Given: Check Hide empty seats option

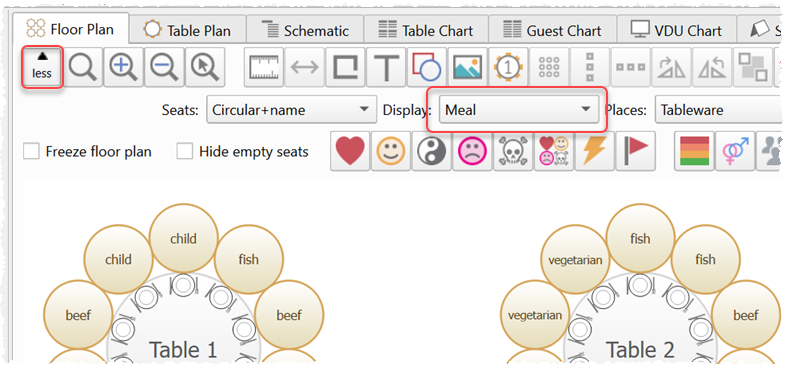Looking at the screenshot, I should coord(185,151).
